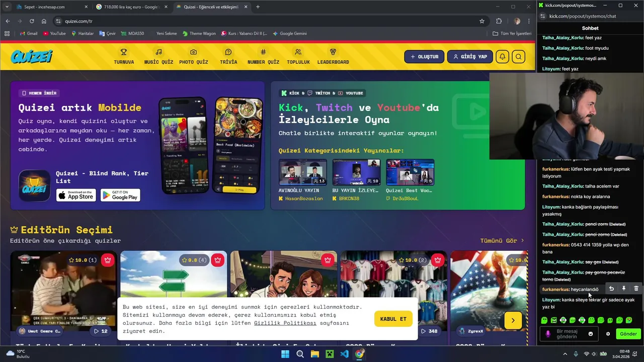Close the Quizei browser tab
The width and height of the screenshot is (644, 362).
[x=246, y=7]
